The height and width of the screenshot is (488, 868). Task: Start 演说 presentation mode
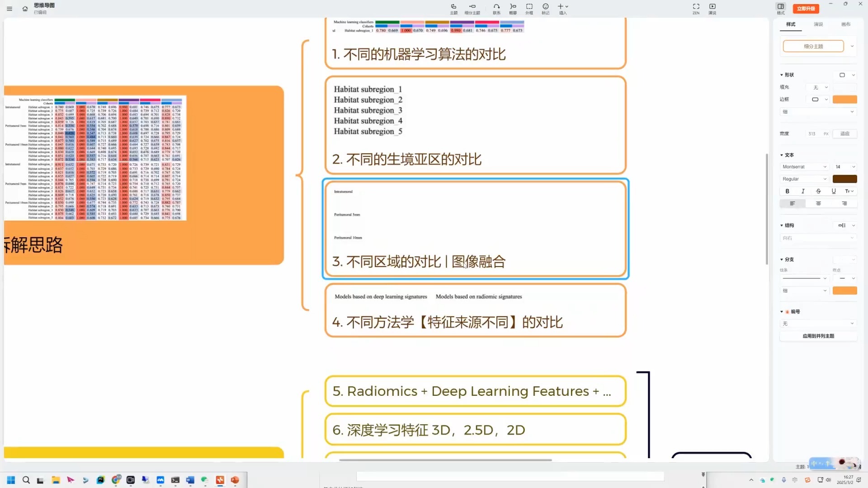(712, 9)
